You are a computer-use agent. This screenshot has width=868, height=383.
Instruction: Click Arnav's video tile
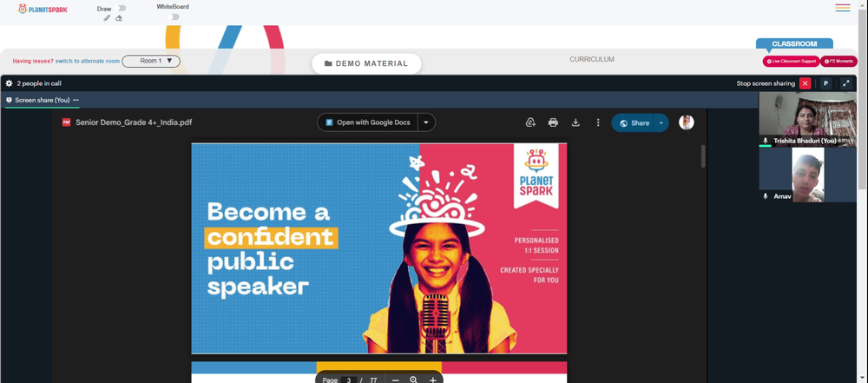(807, 175)
